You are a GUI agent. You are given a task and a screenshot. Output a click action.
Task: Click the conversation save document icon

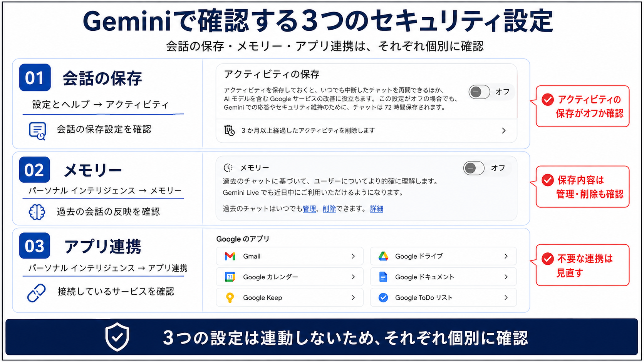[x=37, y=131]
